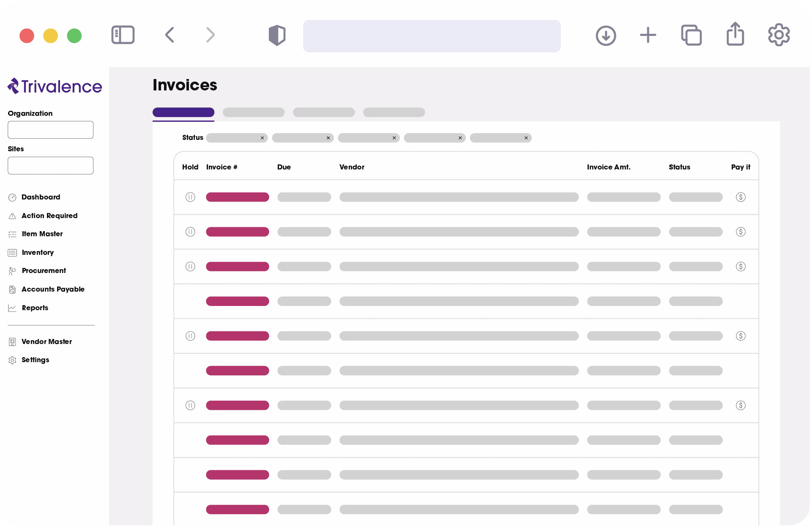
Task: Toggle hold on the third invoice row
Action: 190,266
